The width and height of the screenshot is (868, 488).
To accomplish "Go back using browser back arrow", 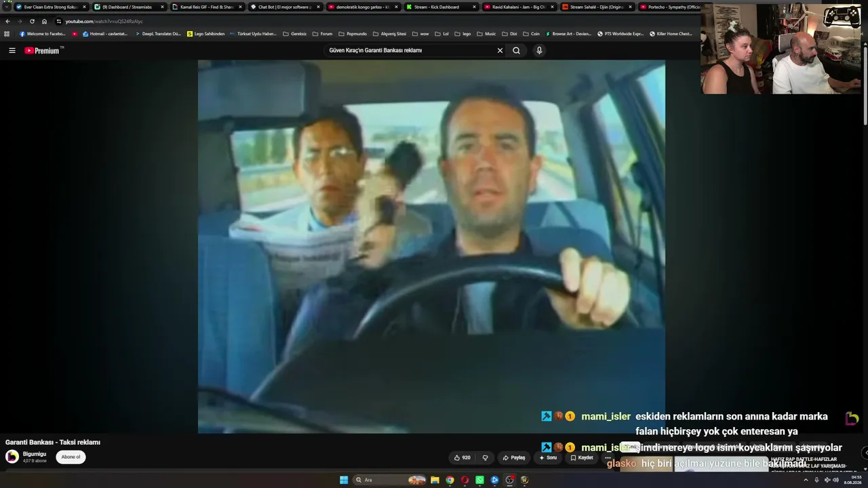I will click(7, 21).
